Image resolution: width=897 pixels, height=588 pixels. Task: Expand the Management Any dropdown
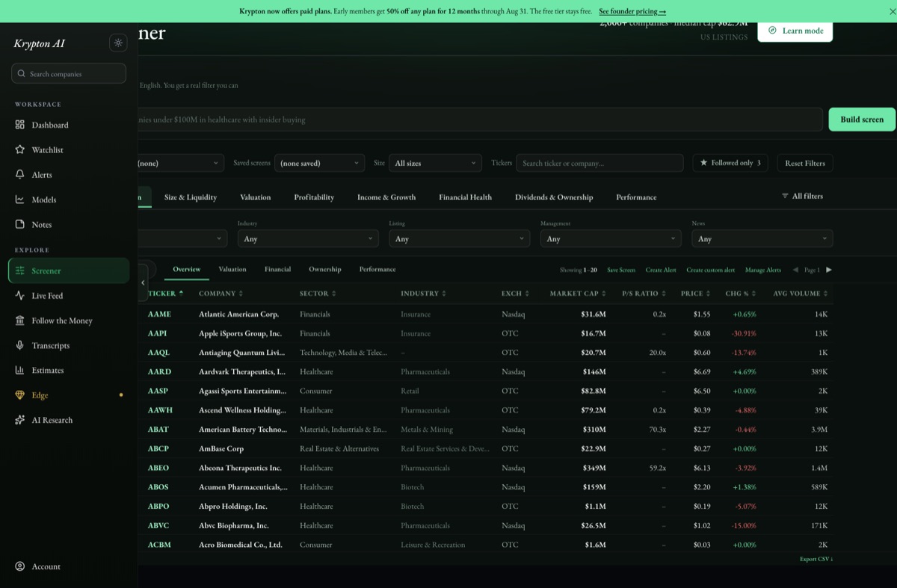[611, 238]
